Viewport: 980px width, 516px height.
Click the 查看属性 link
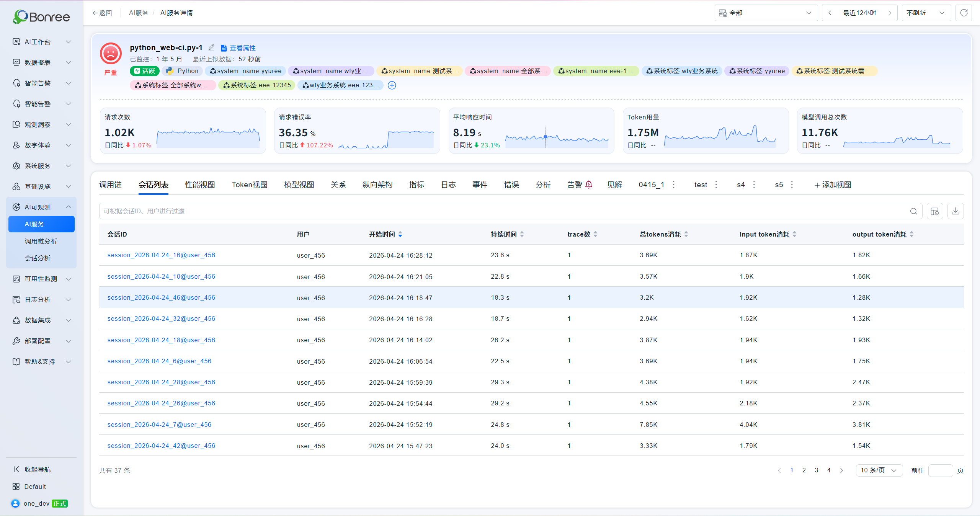242,48
